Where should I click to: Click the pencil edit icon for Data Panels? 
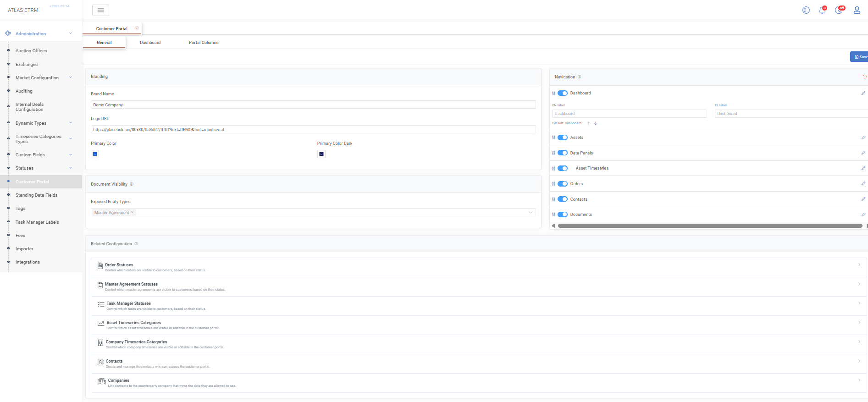(863, 153)
